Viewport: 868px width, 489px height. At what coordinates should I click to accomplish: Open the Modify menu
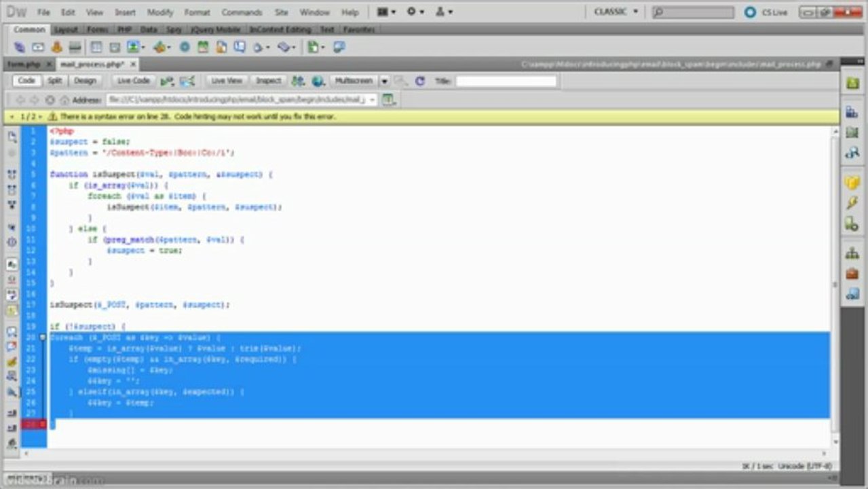point(160,12)
